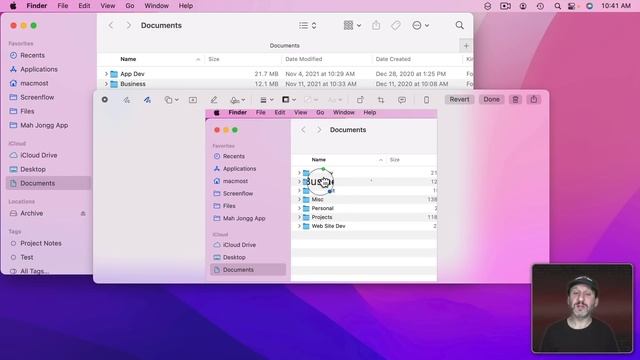Open the Apple menu

click(x=13, y=6)
